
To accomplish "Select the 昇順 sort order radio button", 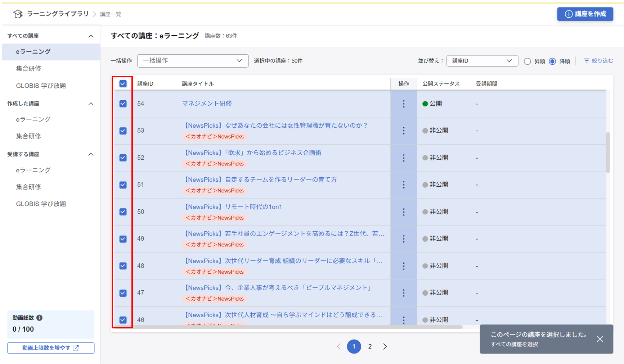I will 527,61.
